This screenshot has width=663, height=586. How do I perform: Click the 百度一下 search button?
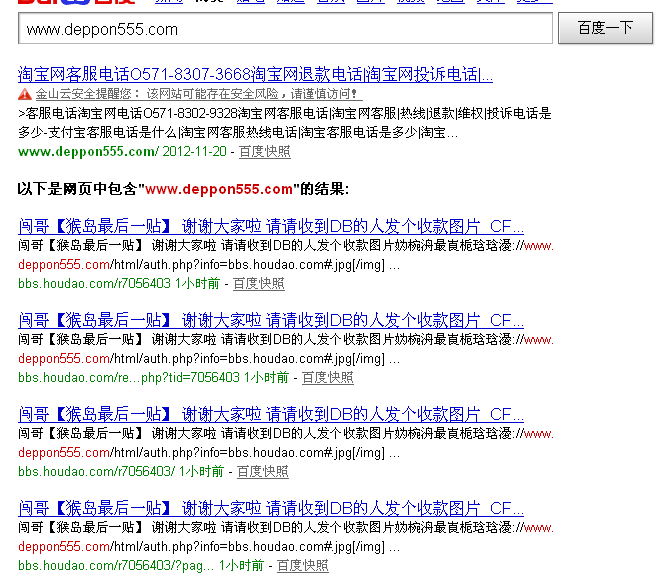click(x=605, y=28)
